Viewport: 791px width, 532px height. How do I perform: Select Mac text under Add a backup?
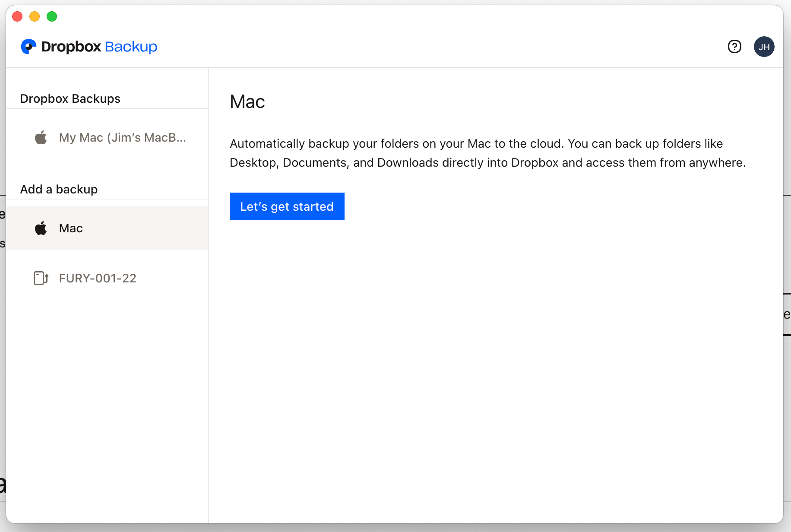click(x=71, y=228)
